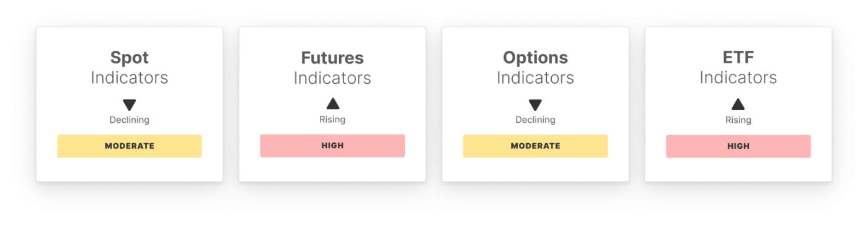
Task: Click the Spot card's declining arrow icon
Action: [x=129, y=105]
